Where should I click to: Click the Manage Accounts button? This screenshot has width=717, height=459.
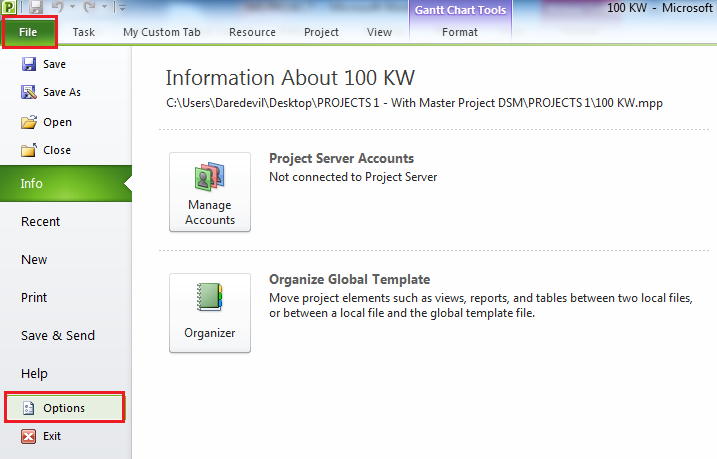tap(210, 192)
